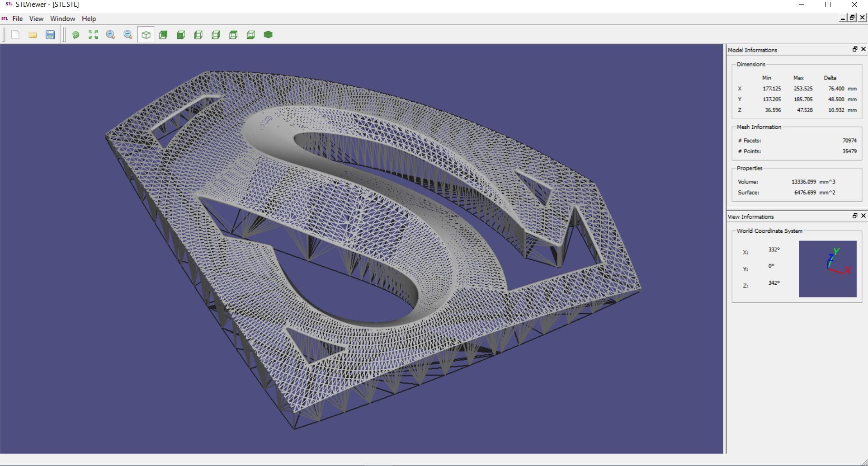The height and width of the screenshot is (466, 868).
Task: Select the solid green cube view icon
Action: (268, 35)
